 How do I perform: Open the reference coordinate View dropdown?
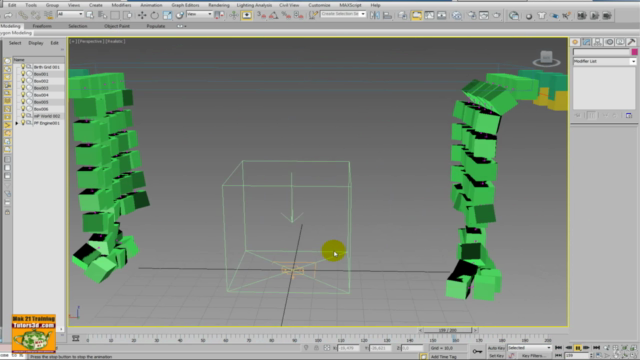tap(199, 14)
